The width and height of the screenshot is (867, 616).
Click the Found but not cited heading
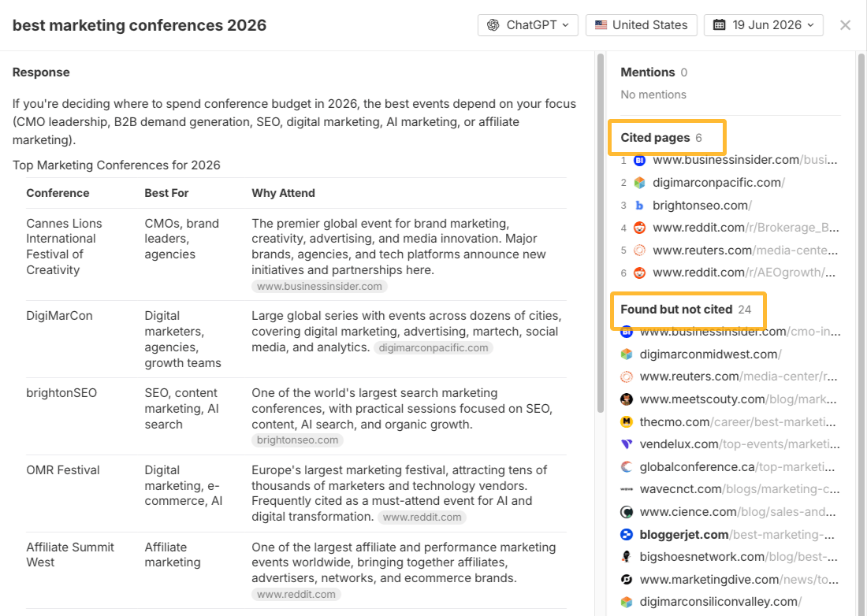point(676,310)
